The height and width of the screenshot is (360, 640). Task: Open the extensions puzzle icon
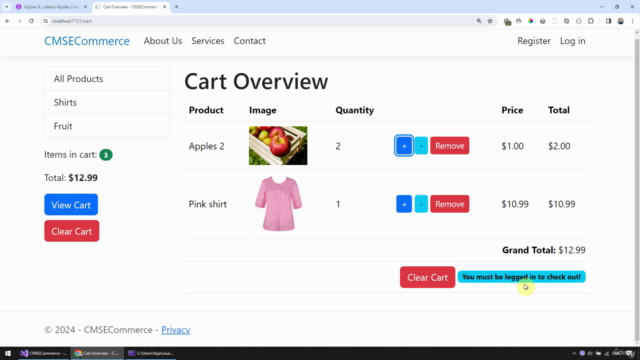591,21
